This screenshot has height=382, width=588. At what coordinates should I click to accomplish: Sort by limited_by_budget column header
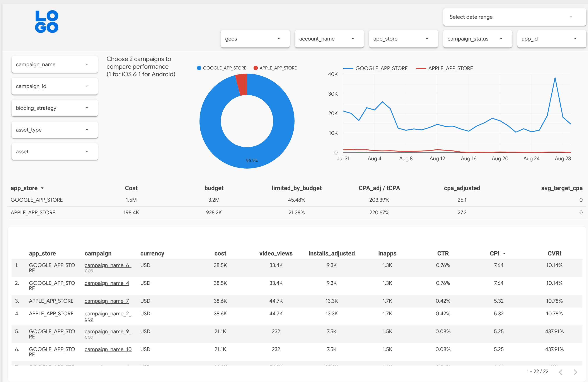297,188
